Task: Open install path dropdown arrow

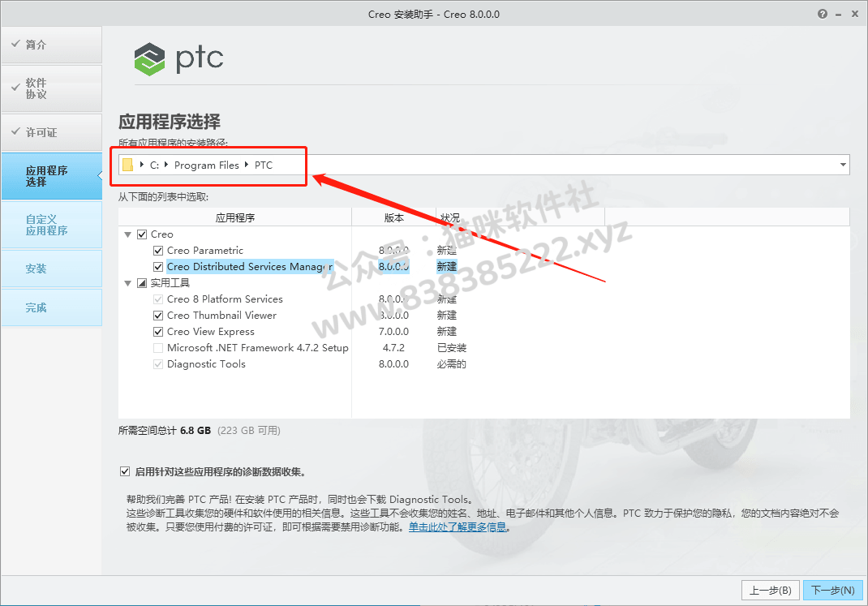Action: (x=843, y=165)
